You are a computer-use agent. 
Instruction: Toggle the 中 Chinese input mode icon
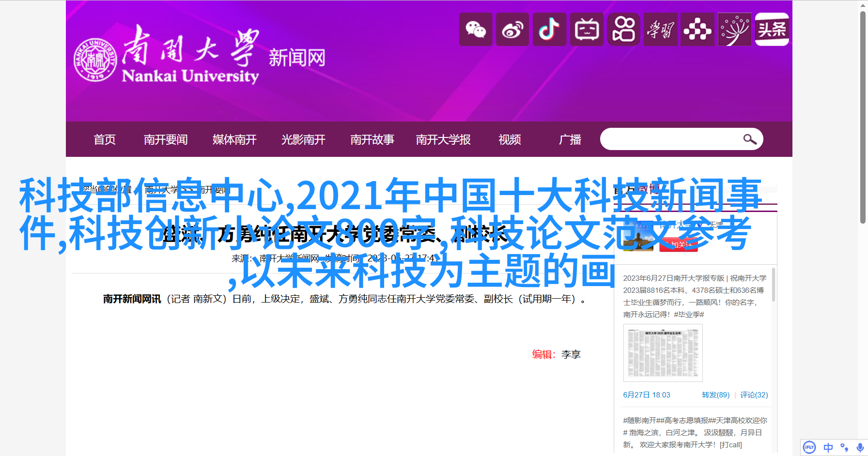[x=828, y=448]
